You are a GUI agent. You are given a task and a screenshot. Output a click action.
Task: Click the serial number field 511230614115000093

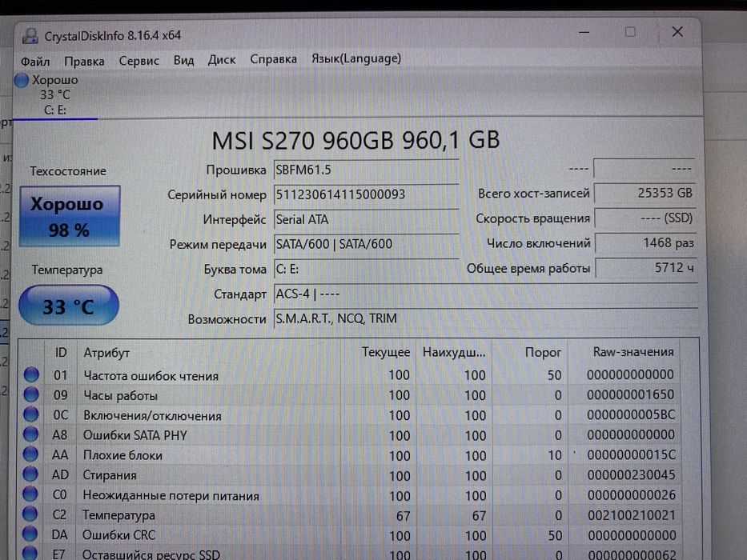coord(366,194)
